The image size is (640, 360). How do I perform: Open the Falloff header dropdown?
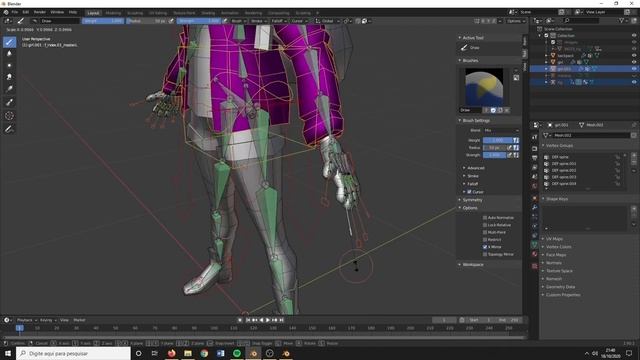pyautogui.click(x=278, y=21)
